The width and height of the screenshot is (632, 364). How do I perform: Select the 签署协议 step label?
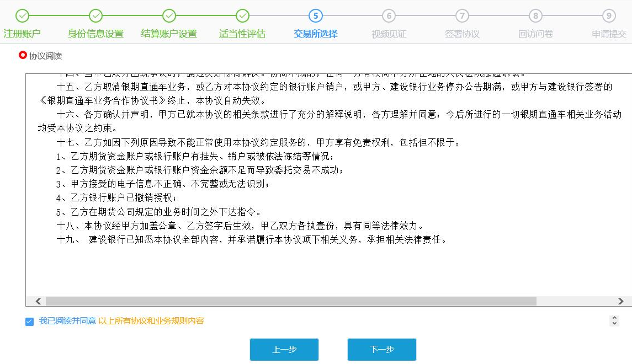463,34
